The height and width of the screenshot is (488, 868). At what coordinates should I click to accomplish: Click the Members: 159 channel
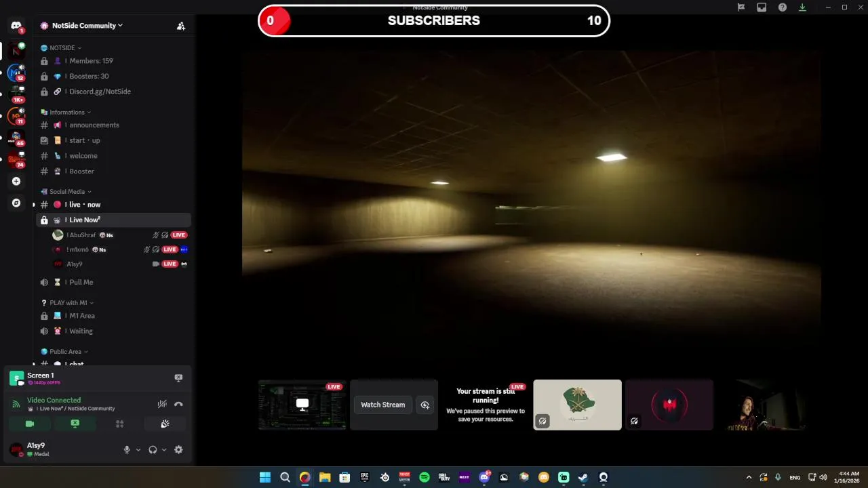[113, 61]
